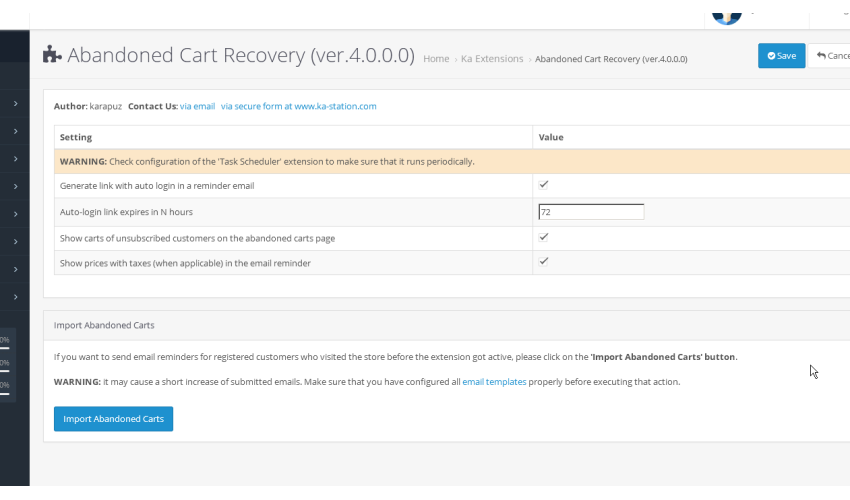
Task: Click the top 0% progress bar in sidebar
Action: click(5, 343)
